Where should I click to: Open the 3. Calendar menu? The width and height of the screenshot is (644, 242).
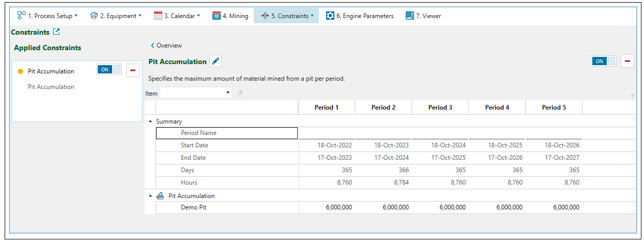[177, 16]
